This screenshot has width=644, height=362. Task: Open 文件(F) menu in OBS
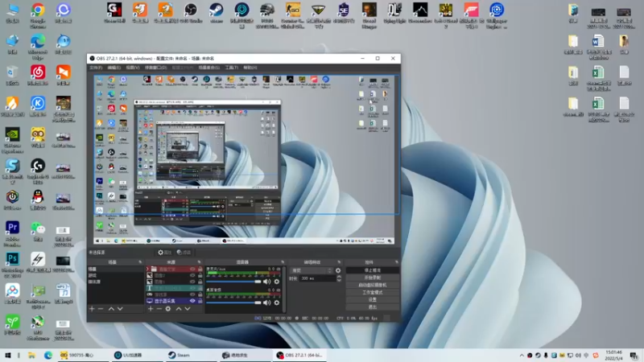coord(96,68)
